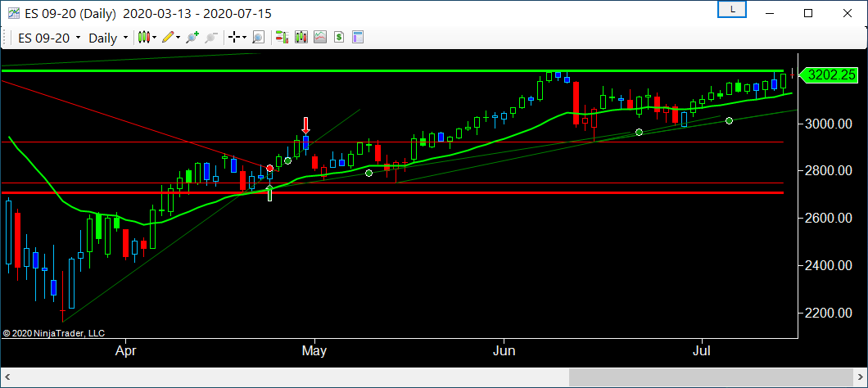Open the chart Properties icon

coord(358,38)
